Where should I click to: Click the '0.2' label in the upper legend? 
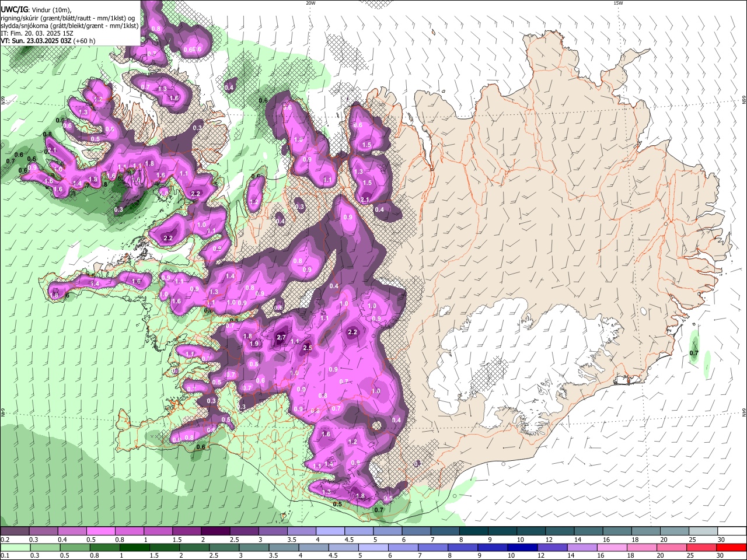pyautogui.click(x=5, y=540)
